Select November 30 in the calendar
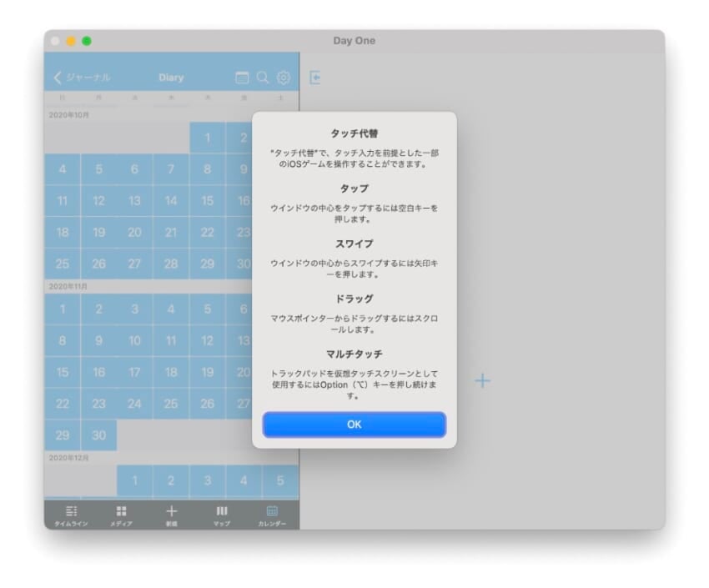The image size is (709, 588). click(x=98, y=435)
